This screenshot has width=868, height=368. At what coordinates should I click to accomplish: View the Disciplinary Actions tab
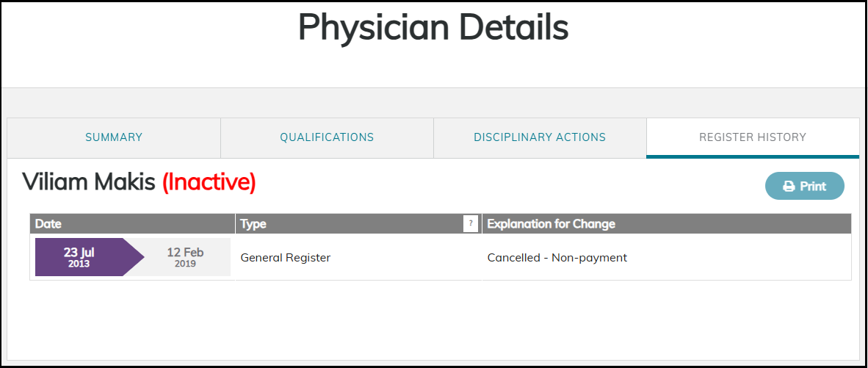coord(540,137)
